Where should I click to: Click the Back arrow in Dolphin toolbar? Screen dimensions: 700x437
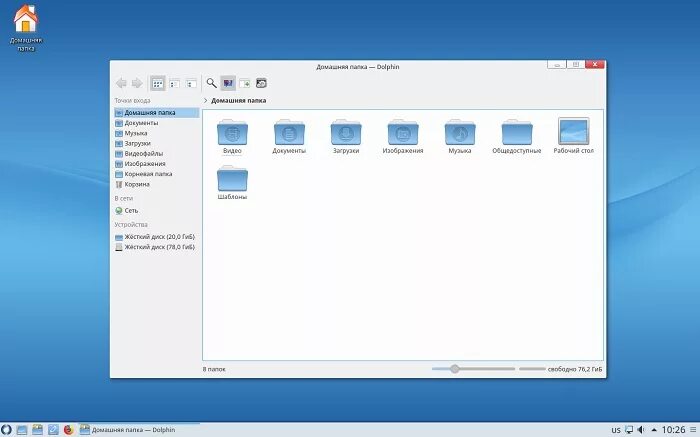click(x=121, y=83)
